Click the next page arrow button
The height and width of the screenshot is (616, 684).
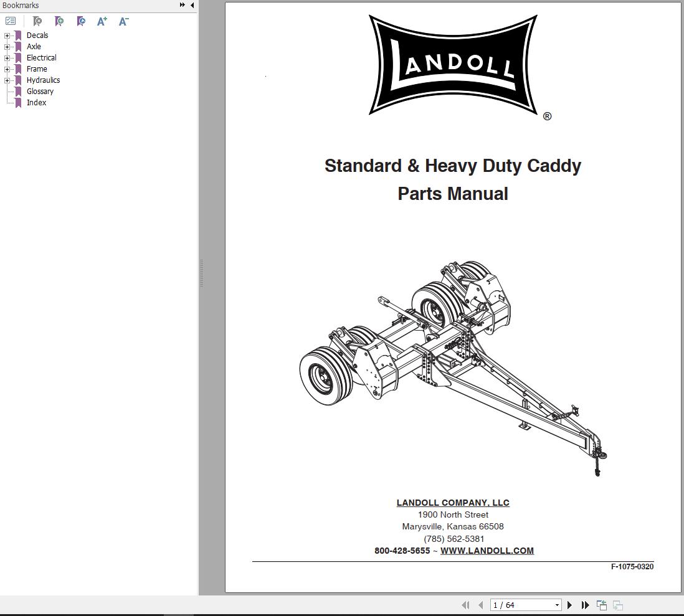[569, 605]
